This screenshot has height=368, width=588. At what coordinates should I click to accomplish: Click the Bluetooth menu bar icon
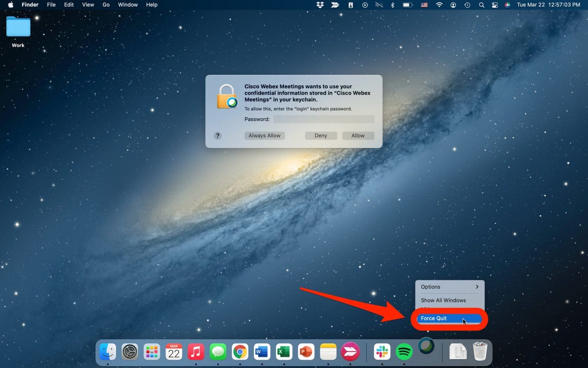[392, 5]
